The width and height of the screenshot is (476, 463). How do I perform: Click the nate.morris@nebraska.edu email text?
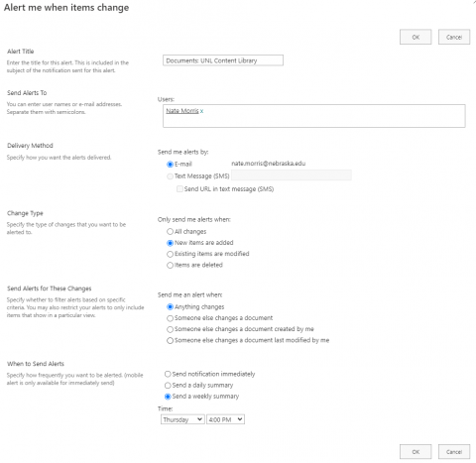[x=269, y=164]
